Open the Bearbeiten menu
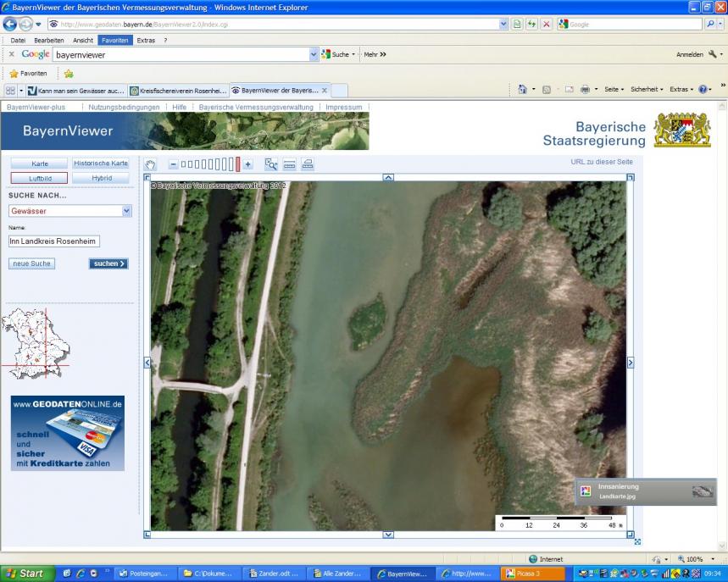 pos(49,41)
